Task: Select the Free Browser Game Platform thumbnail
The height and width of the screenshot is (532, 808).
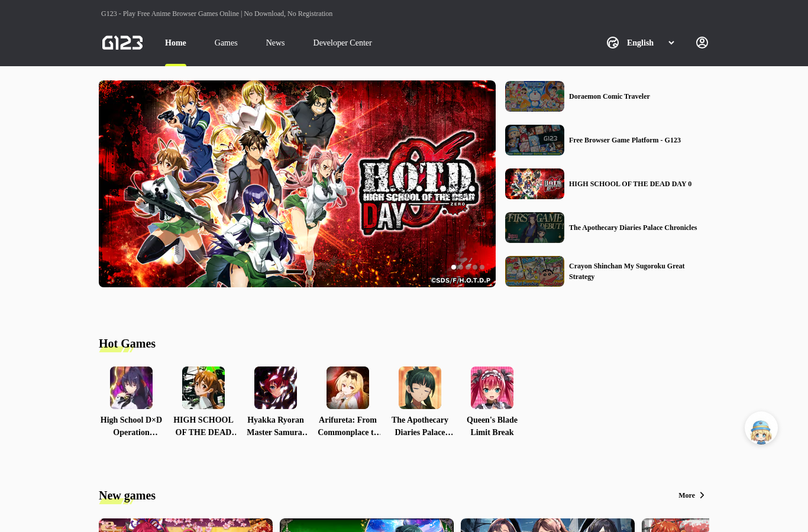Action: pos(535,140)
